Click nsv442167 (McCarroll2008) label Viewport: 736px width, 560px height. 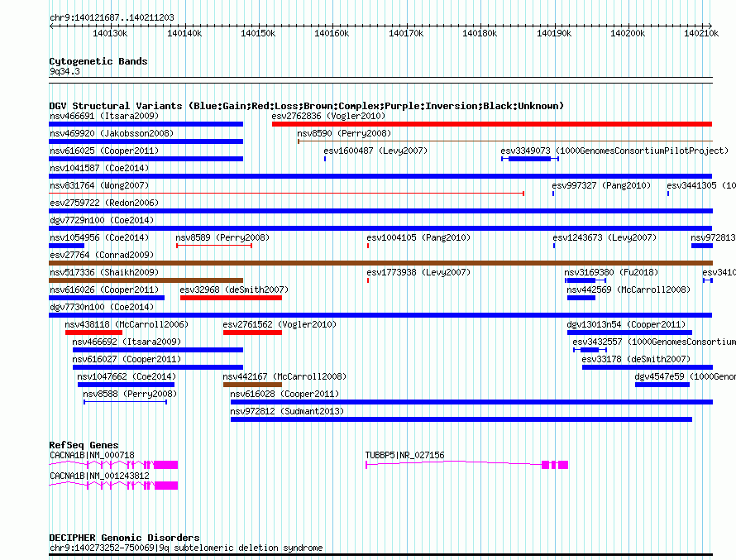(284, 376)
